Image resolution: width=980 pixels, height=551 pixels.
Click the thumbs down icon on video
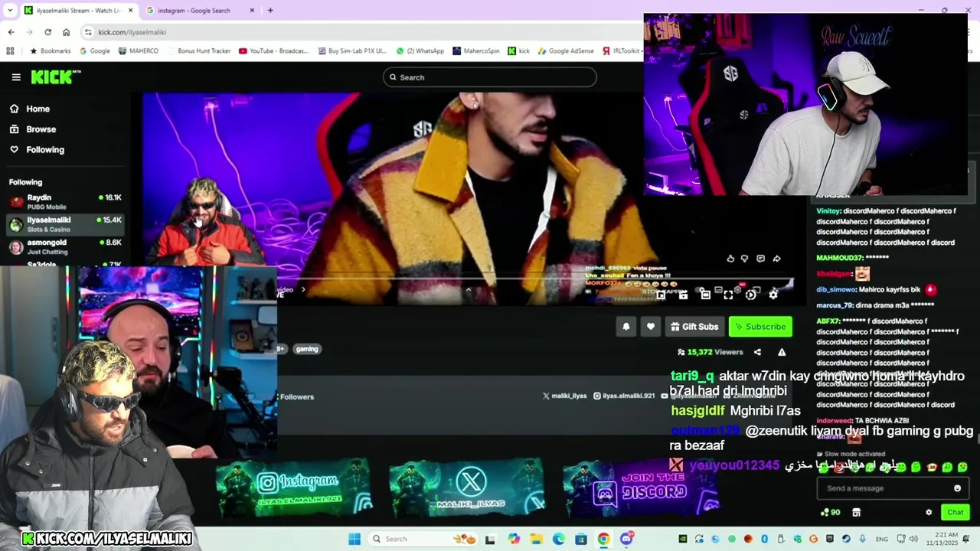tap(744, 259)
